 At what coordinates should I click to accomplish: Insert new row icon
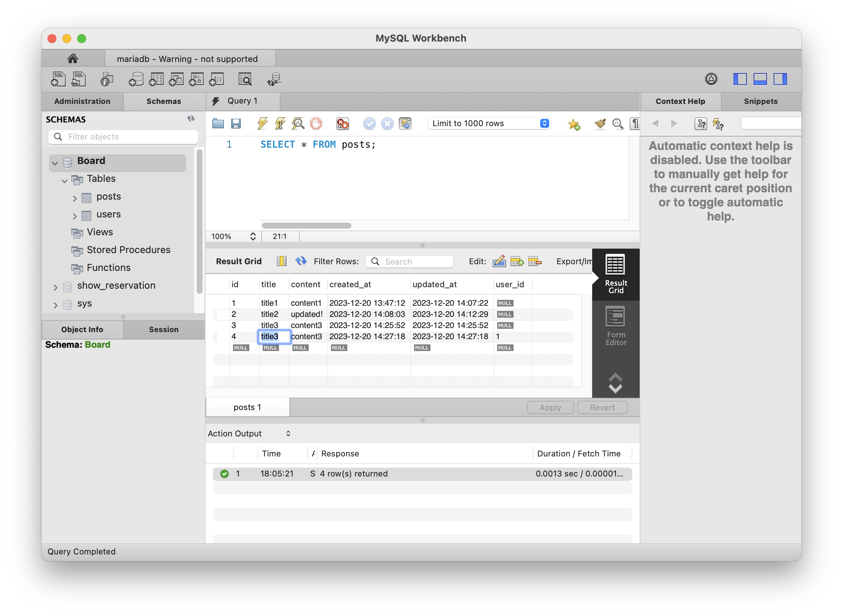(x=517, y=261)
